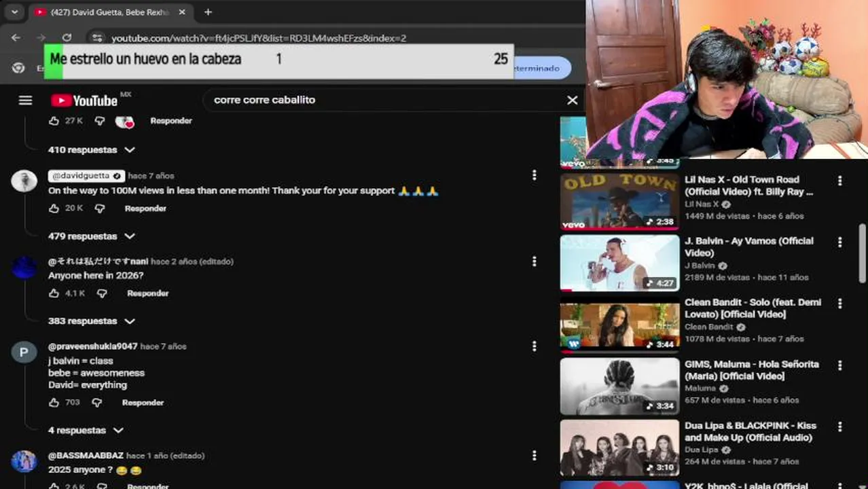Open more options for Kiss and Make Up video
This screenshot has height=489, width=868.
click(840, 427)
